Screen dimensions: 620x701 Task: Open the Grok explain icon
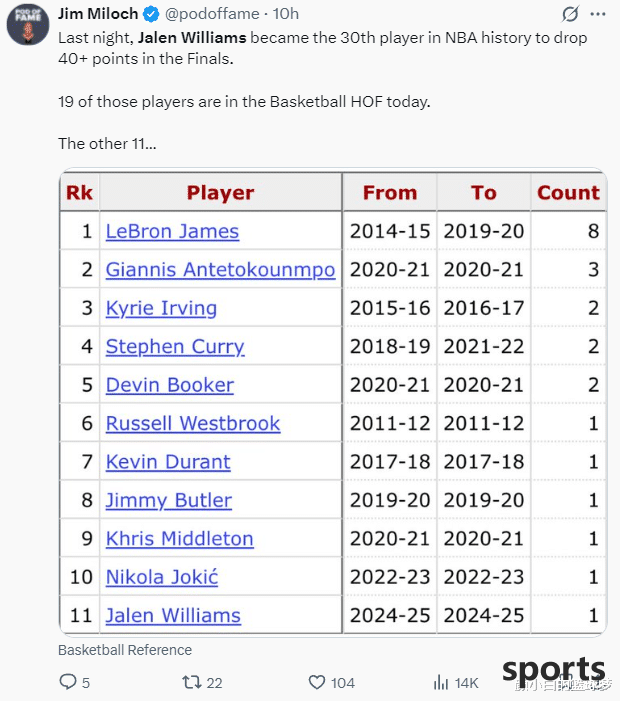tap(570, 14)
